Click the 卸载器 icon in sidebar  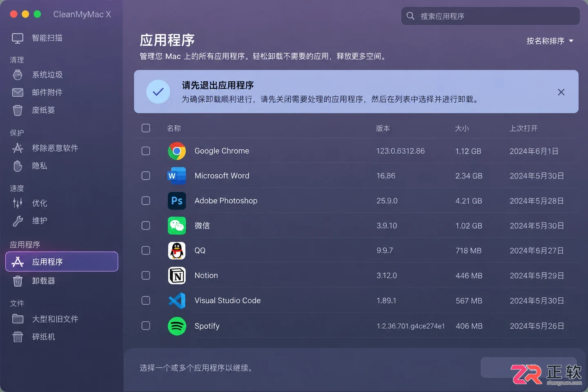pos(18,281)
